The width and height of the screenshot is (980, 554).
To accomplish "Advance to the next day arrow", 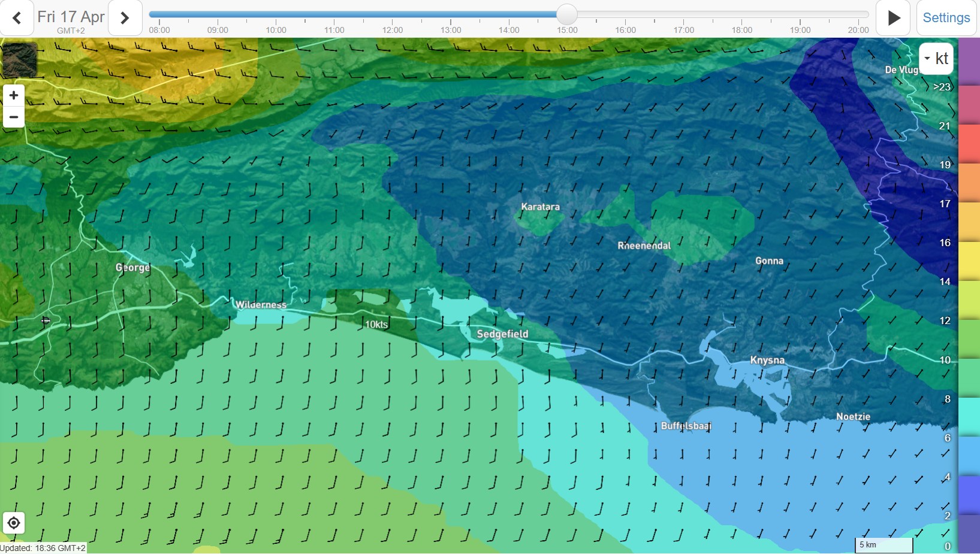I will (125, 18).
